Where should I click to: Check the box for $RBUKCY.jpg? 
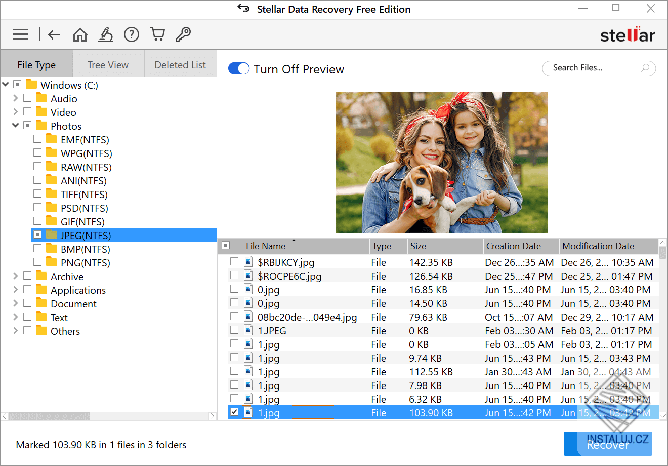234,262
